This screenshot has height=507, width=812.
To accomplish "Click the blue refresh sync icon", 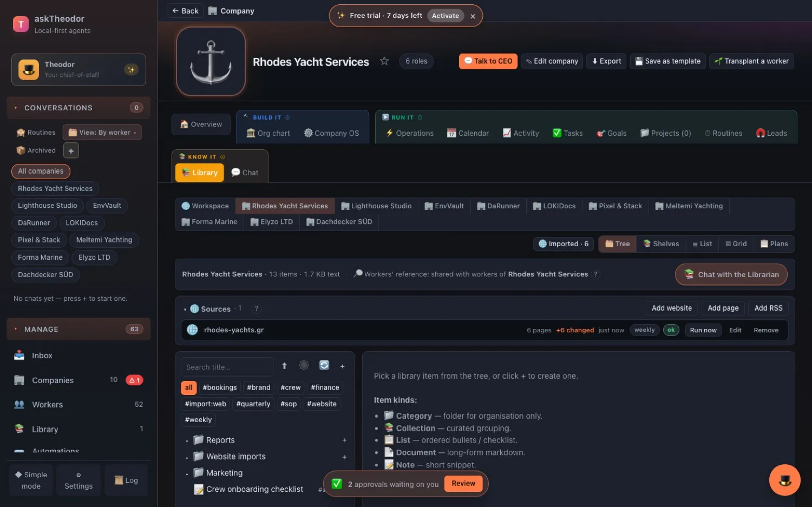I will [324, 366].
